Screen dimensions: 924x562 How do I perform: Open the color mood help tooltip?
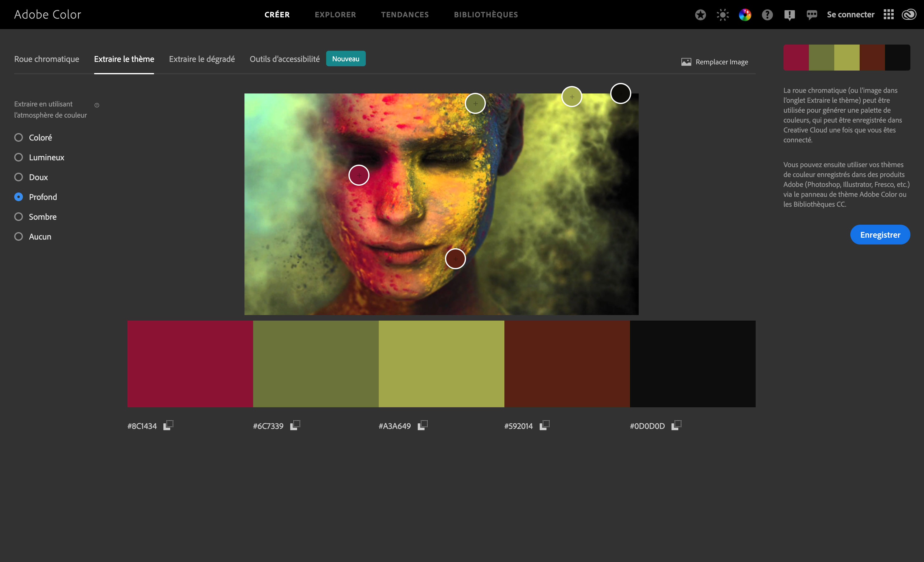(x=97, y=105)
